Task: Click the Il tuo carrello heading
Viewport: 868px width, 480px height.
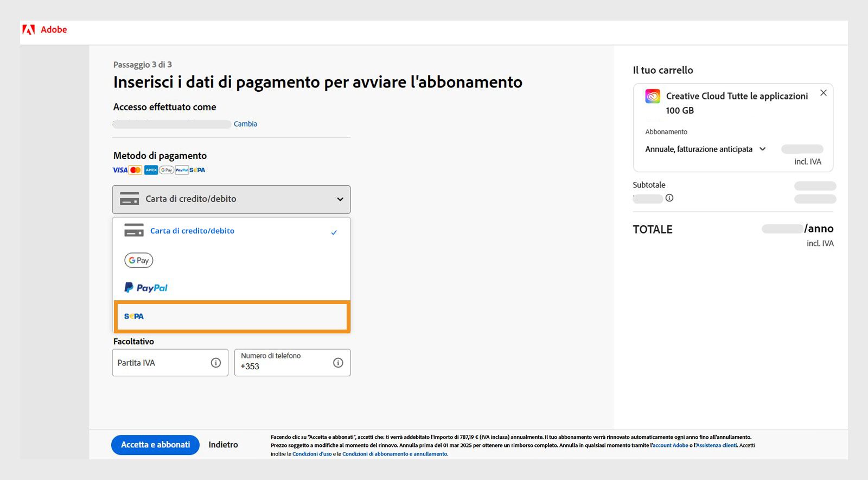Action: click(x=663, y=70)
